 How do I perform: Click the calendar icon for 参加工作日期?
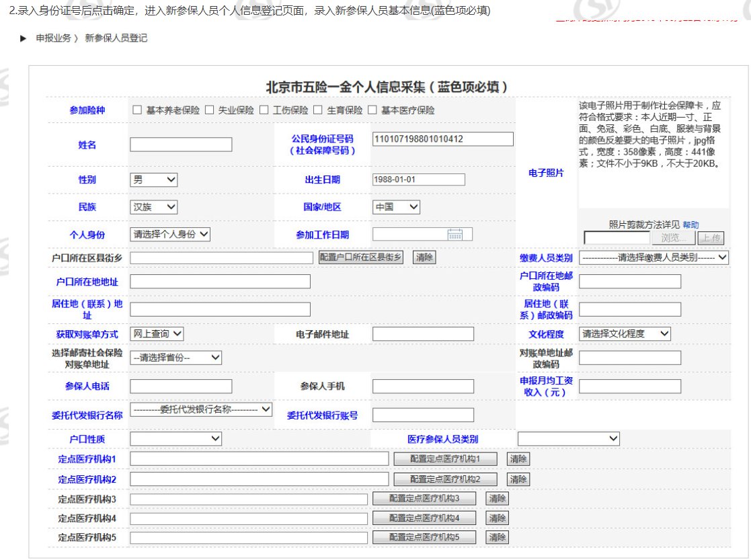pos(455,235)
